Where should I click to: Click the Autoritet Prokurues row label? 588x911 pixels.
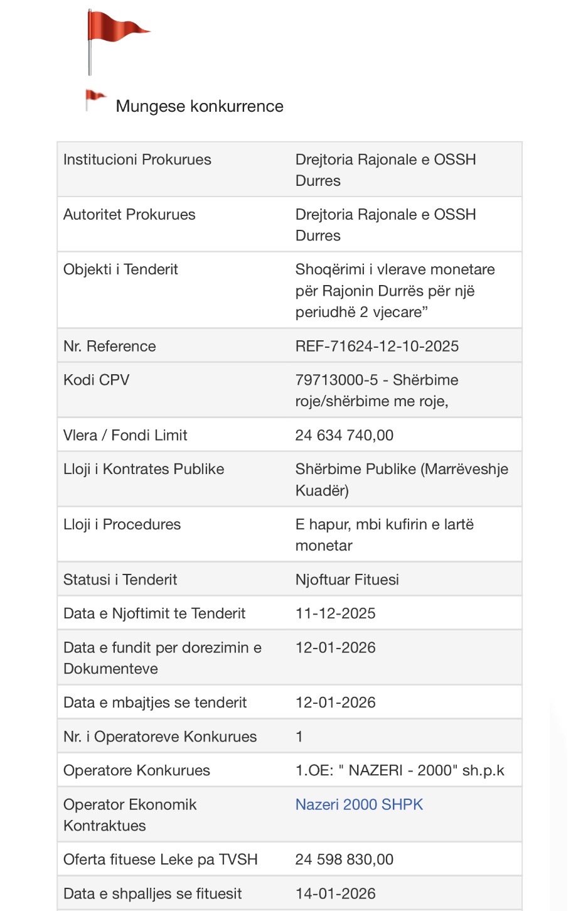click(129, 215)
